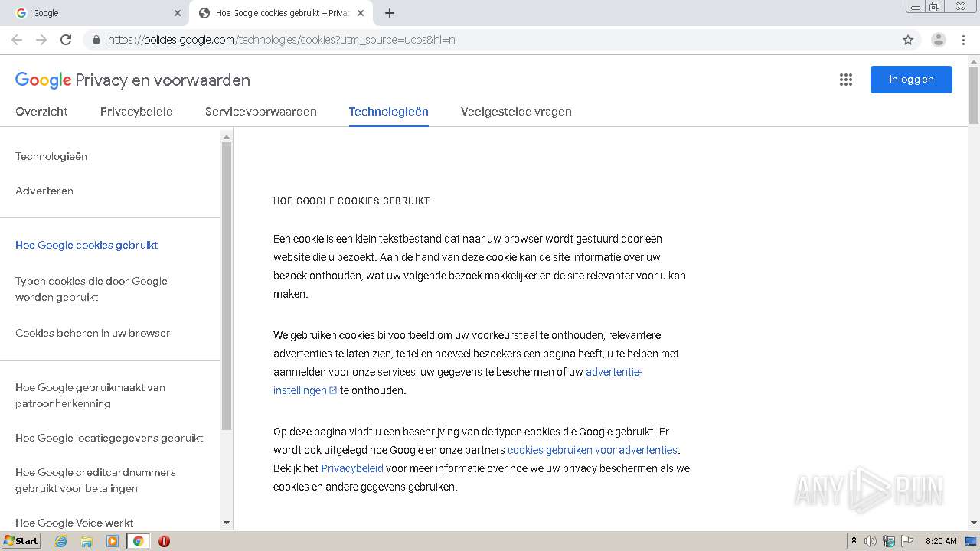
Task: Click the volume speaker tray icon
Action: 871,541
